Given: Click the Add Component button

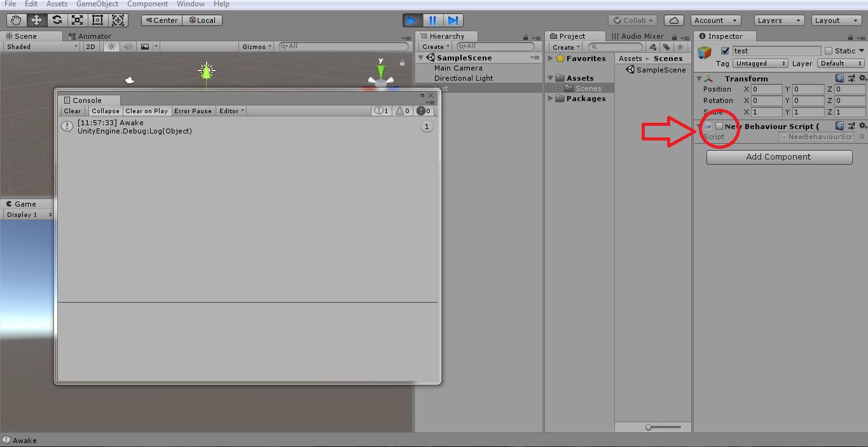Looking at the screenshot, I should click(x=779, y=157).
